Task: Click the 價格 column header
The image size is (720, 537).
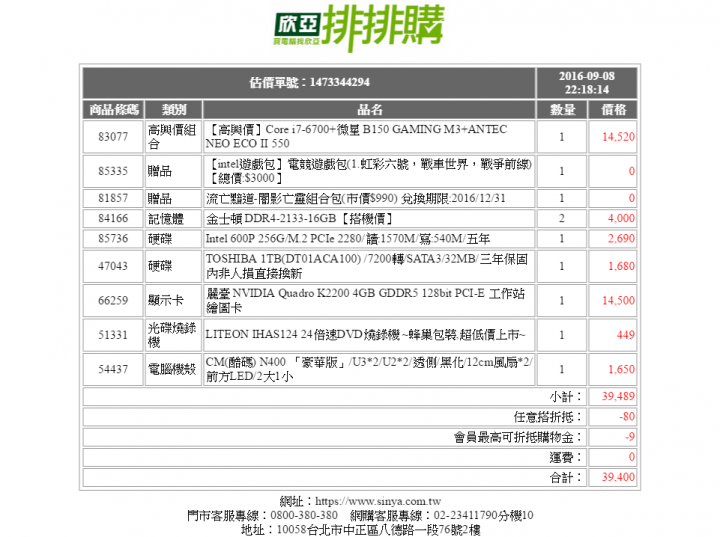Action: [x=613, y=110]
